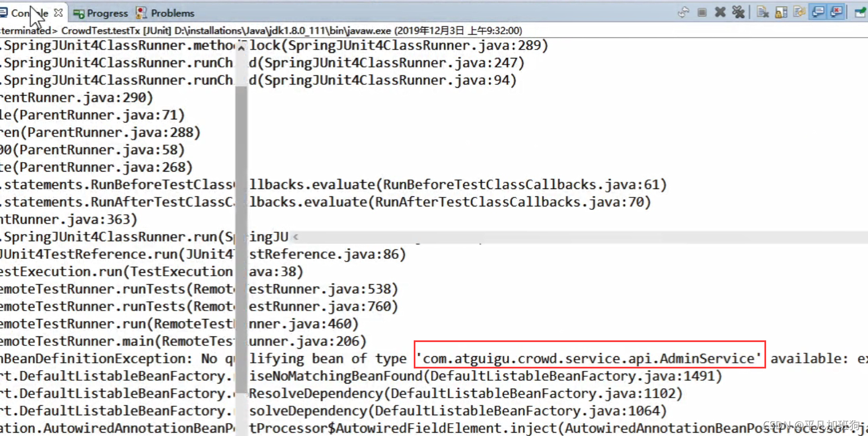Open DefaultListableBeanFactory.java:1102 link
This screenshot has height=436, width=868.
pos(534,393)
